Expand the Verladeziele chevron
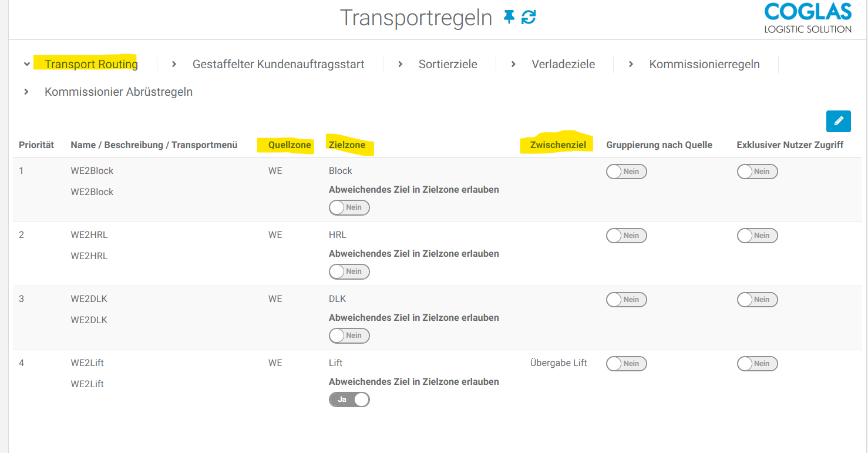Viewport: 868px width, 453px height. [x=513, y=64]
